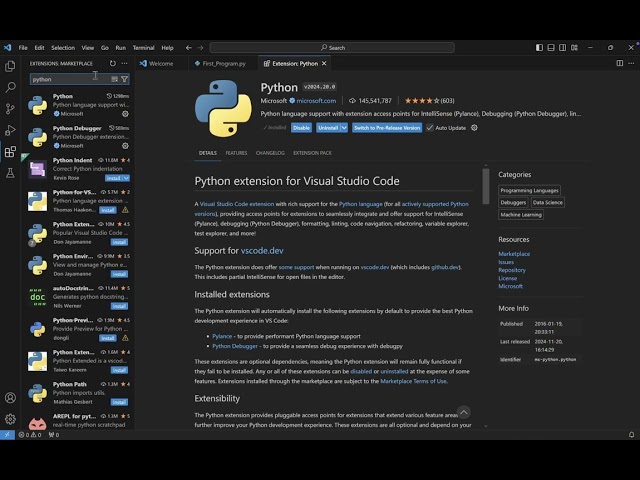This screenshot has width=640, height=480.
Task: Open the microsoft.com publisher link
Action: [316, 101]
